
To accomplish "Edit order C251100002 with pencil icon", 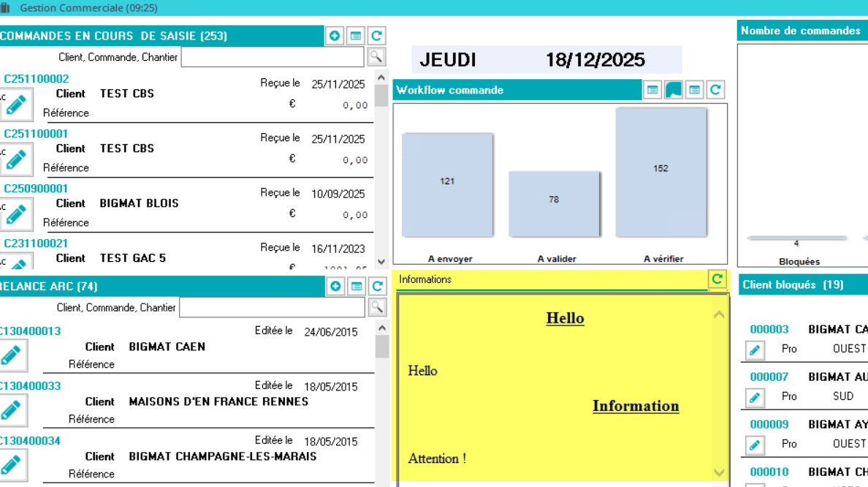I will click(16, 105).
